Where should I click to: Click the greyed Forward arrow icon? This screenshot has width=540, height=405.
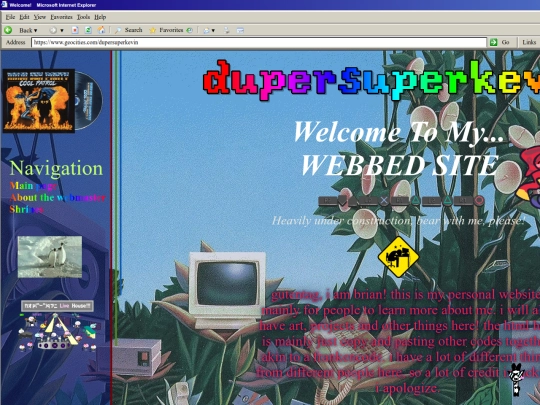pos(53,30)
